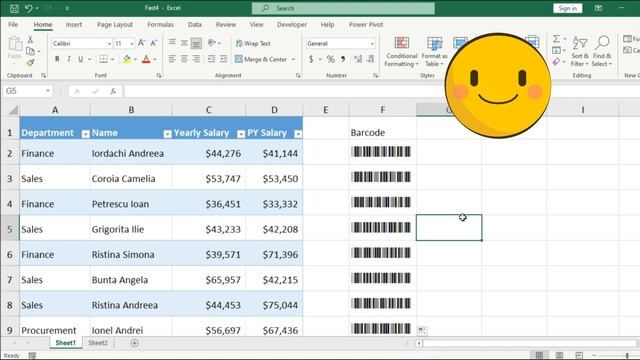Image resolution: width=640 pixels, height=360 pixels.
Task: Cut the selection with the scissors icon
Action: [x=30, y=40]
